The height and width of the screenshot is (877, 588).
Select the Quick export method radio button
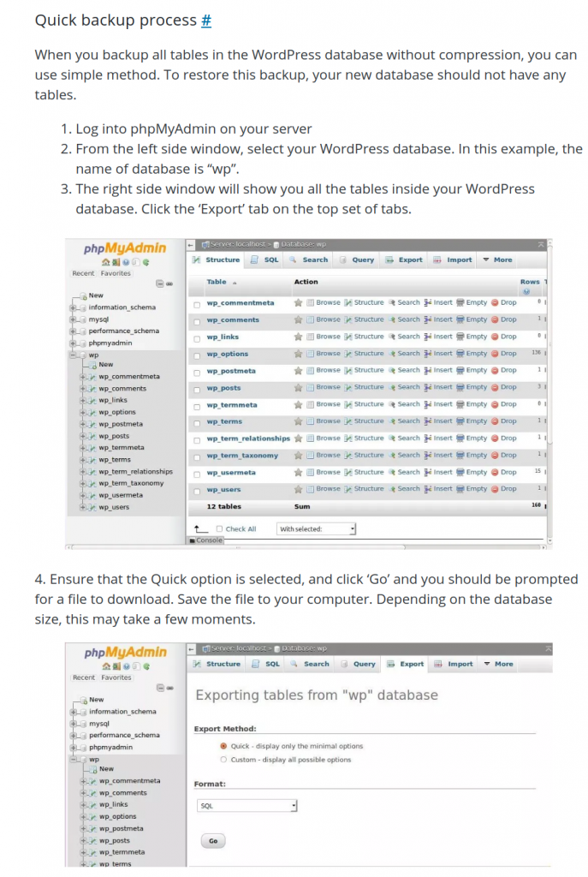tap(223, 746)
